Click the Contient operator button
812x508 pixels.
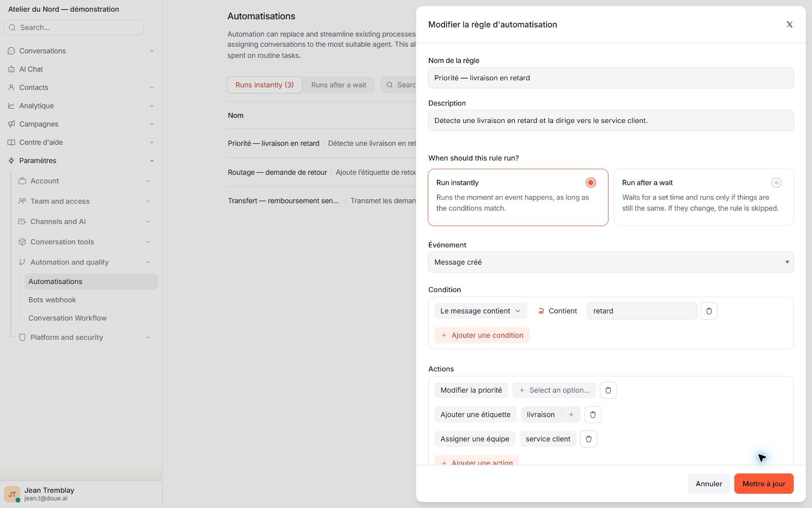tap(557, 311)
